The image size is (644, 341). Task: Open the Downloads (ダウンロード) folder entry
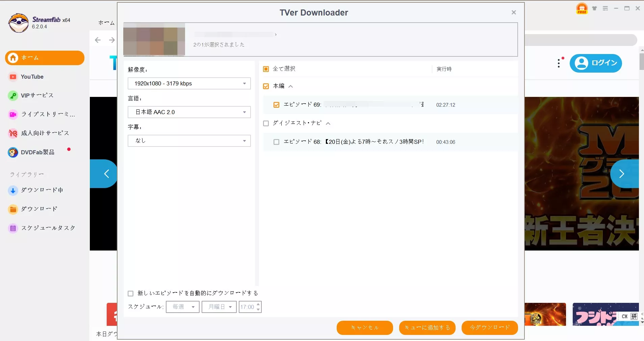(33, 209)
